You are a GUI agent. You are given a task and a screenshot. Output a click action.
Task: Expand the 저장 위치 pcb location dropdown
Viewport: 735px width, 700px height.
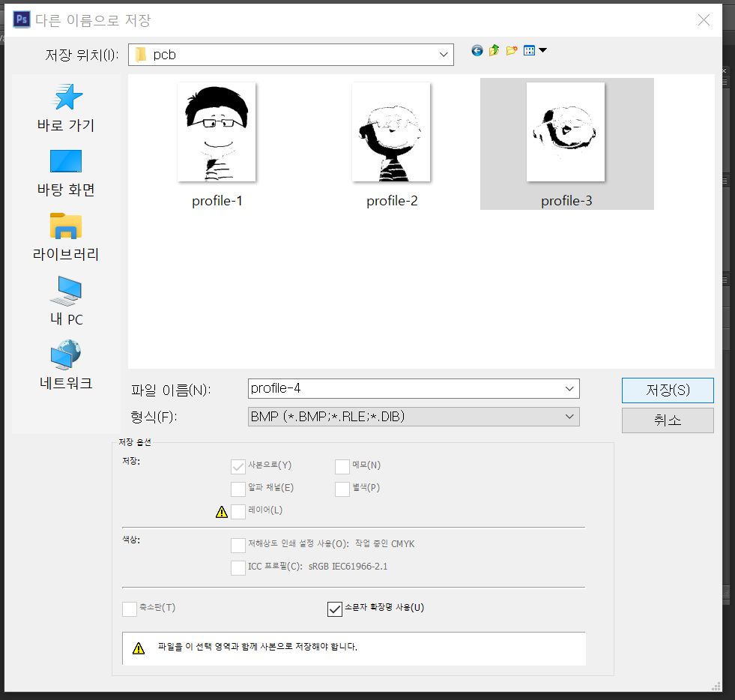click(x=444, y=55)
